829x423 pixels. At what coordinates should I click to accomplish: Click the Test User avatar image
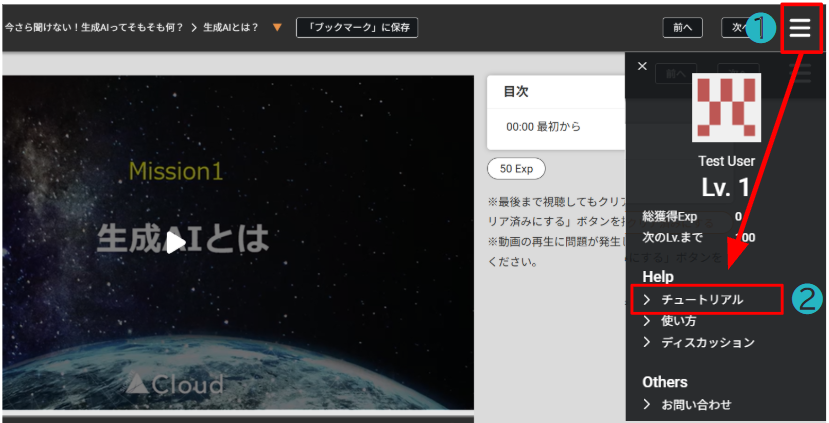click(x=726, y=108)
